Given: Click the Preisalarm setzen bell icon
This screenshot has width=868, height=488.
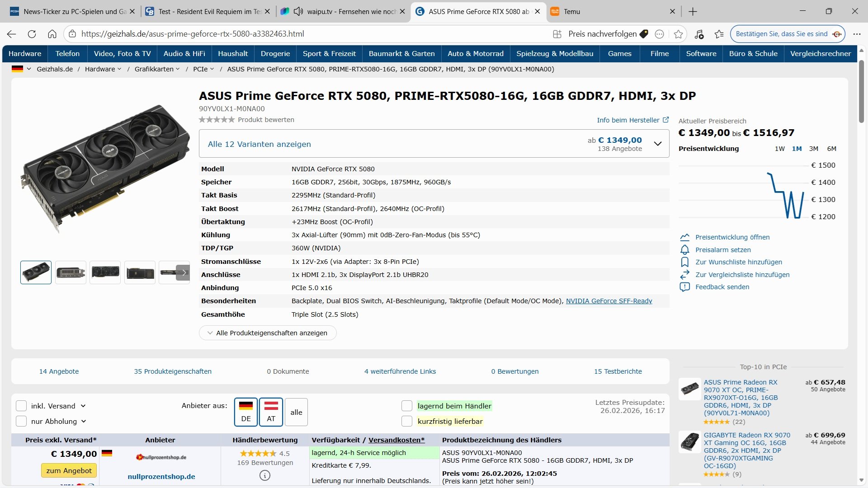Looking at the screenshot, I should [x=684, y=250].
